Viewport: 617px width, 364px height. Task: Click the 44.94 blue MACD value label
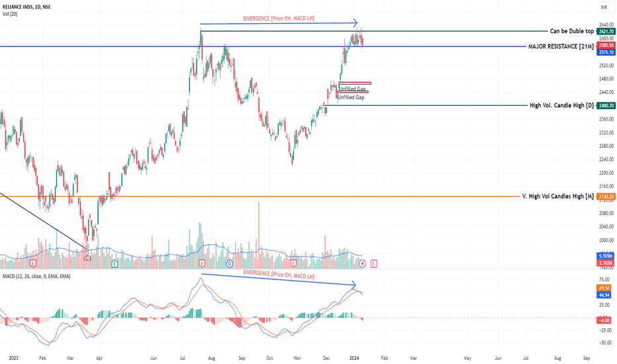point(604,295)
